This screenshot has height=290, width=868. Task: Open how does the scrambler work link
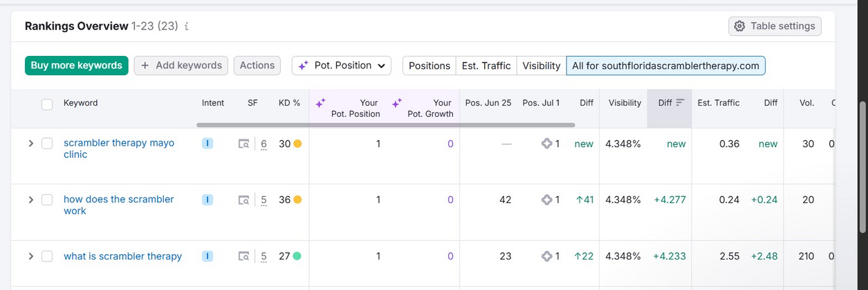coord(119,205)
